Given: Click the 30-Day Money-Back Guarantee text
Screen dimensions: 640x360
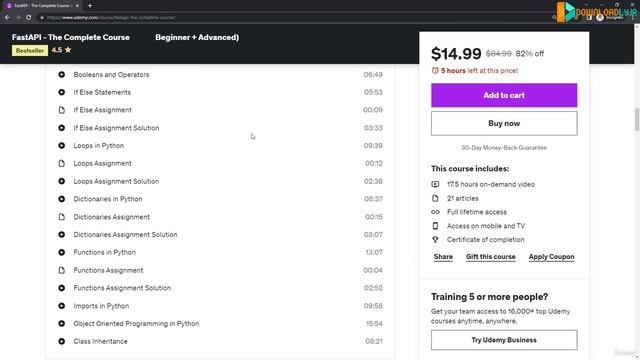Looking at the screenshot, I should coord(504,148).
